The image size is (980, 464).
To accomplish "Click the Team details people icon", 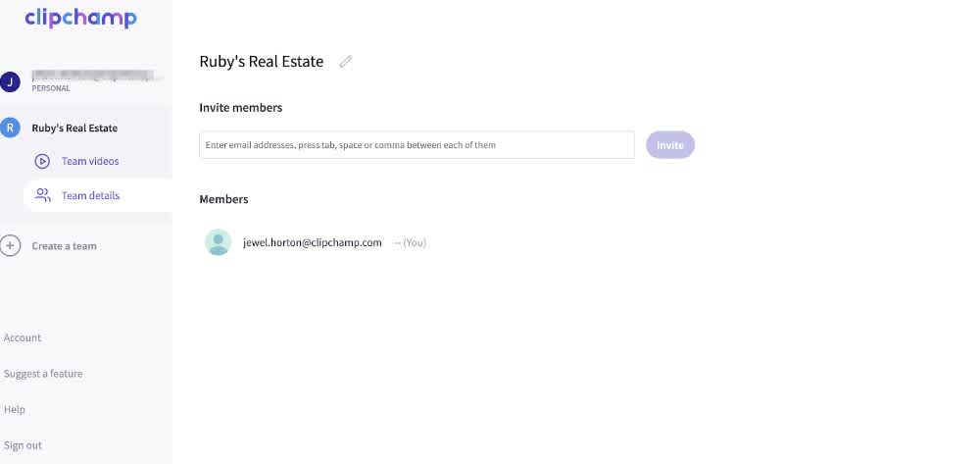I will (x=42, y=195).
